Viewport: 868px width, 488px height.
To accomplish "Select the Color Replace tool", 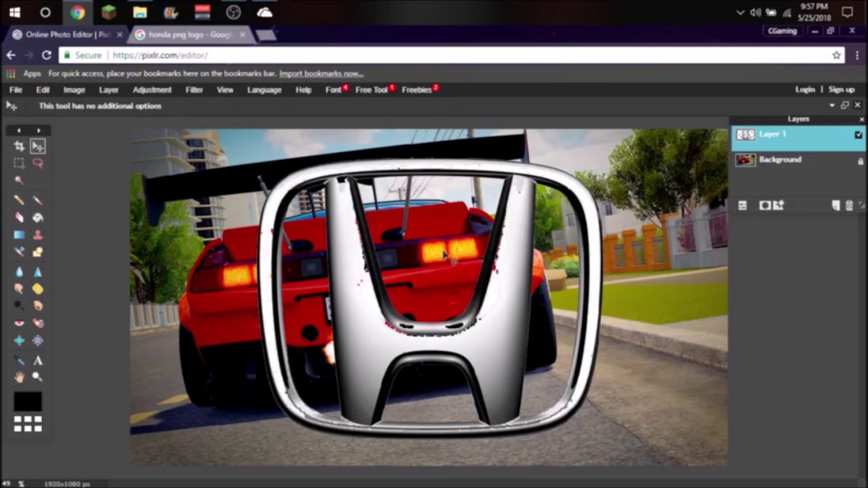I will (19, 252).
